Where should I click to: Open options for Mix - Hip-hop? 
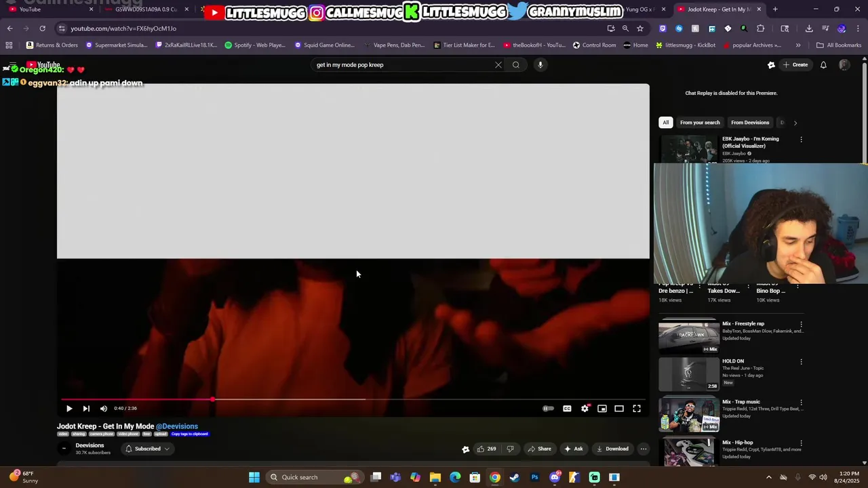click(801, 443)
